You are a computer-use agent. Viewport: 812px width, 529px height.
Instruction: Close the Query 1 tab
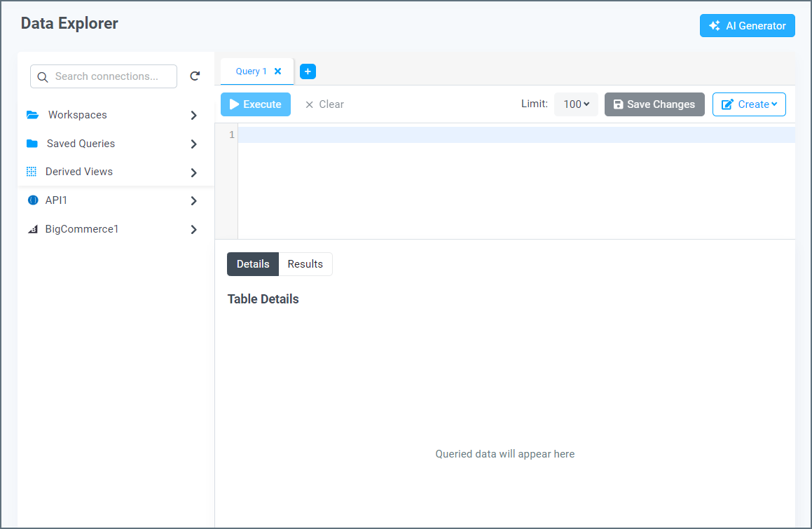click(277, 71)
